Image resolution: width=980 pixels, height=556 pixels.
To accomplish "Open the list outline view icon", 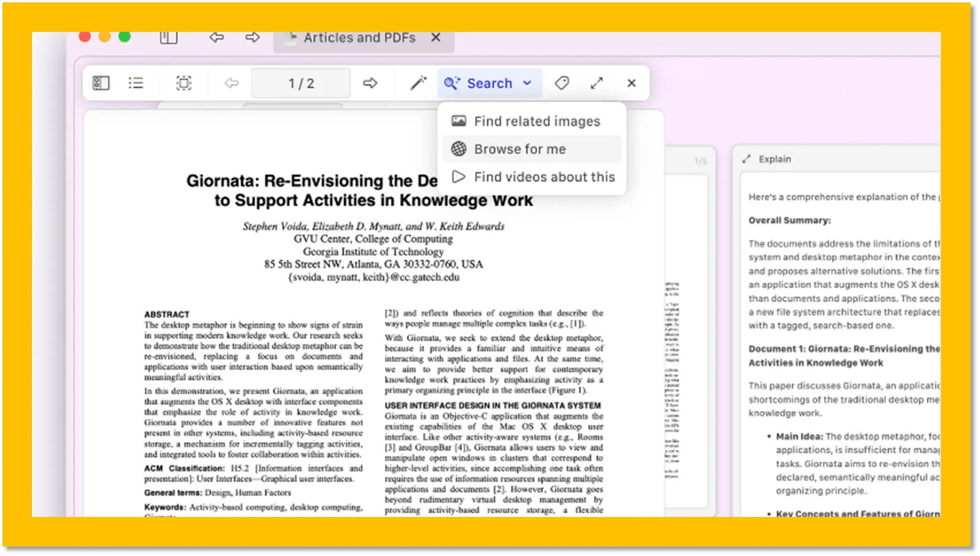I will coord(136,83).
